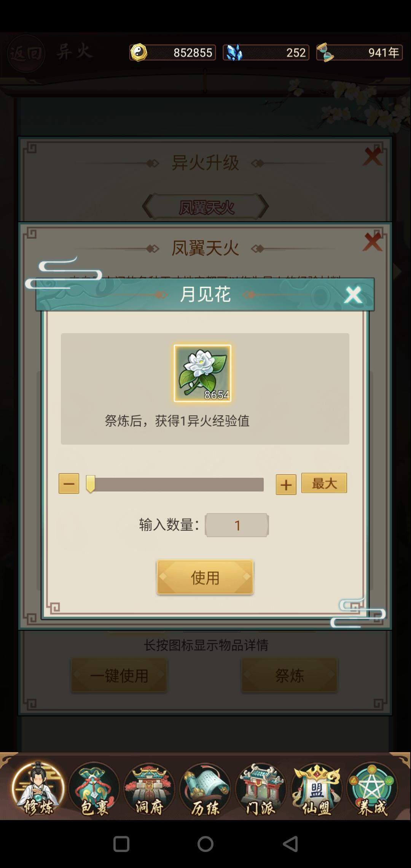This screenshot has height=868, width=411.
Task: Open the 门派 sect gate icon
Action: tap(261, 789)
